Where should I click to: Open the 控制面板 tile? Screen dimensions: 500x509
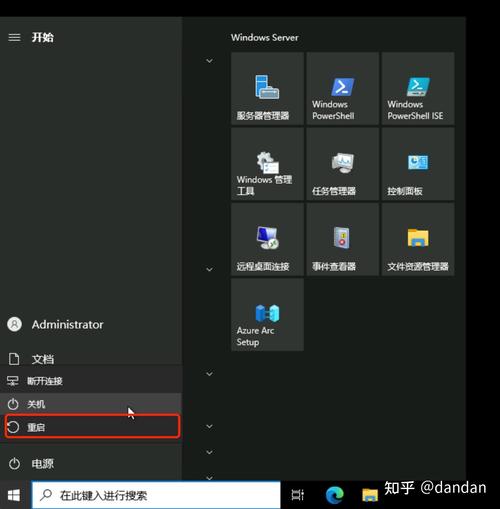[418, 164]
